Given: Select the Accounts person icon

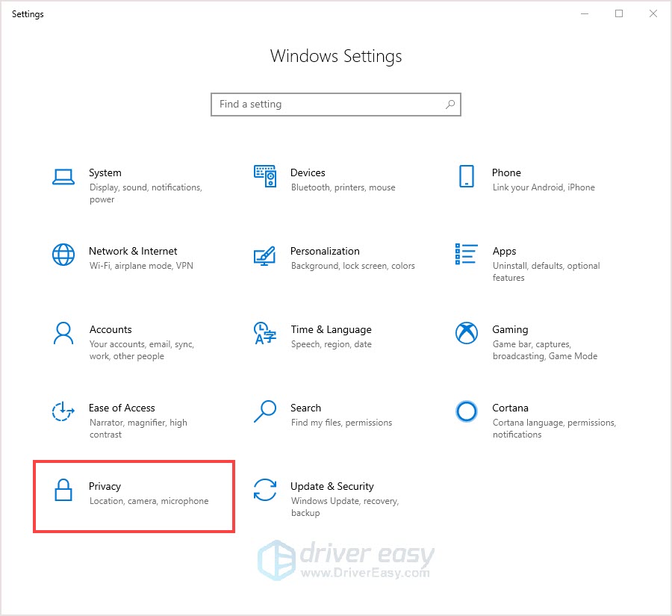Looking at the screenshot, I should click(x=63, y=333).
